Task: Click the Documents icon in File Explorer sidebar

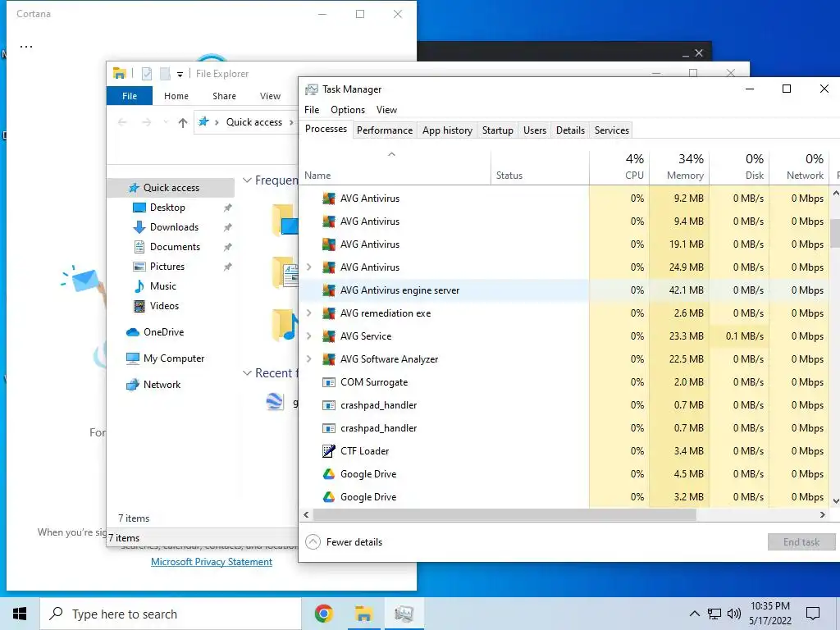Action: [x=139, y=247]
